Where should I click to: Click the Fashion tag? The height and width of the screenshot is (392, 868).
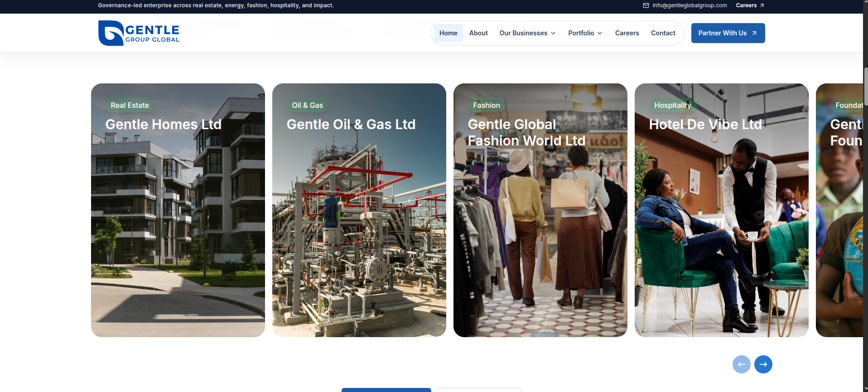[x=487, y=105]
